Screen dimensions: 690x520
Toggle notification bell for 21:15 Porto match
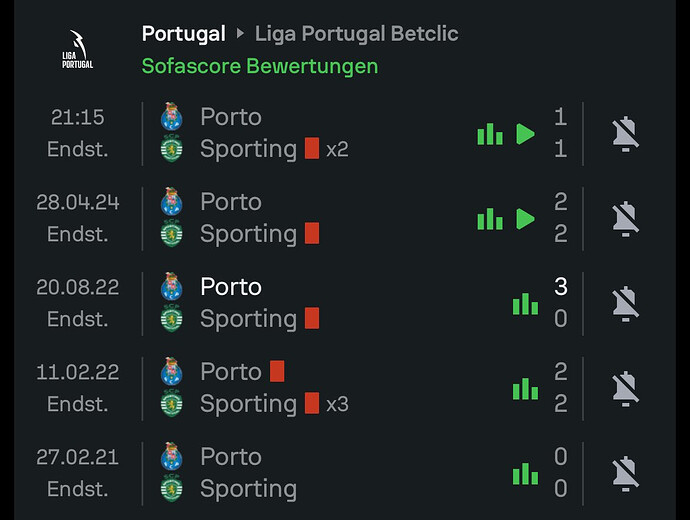(625, 134)
